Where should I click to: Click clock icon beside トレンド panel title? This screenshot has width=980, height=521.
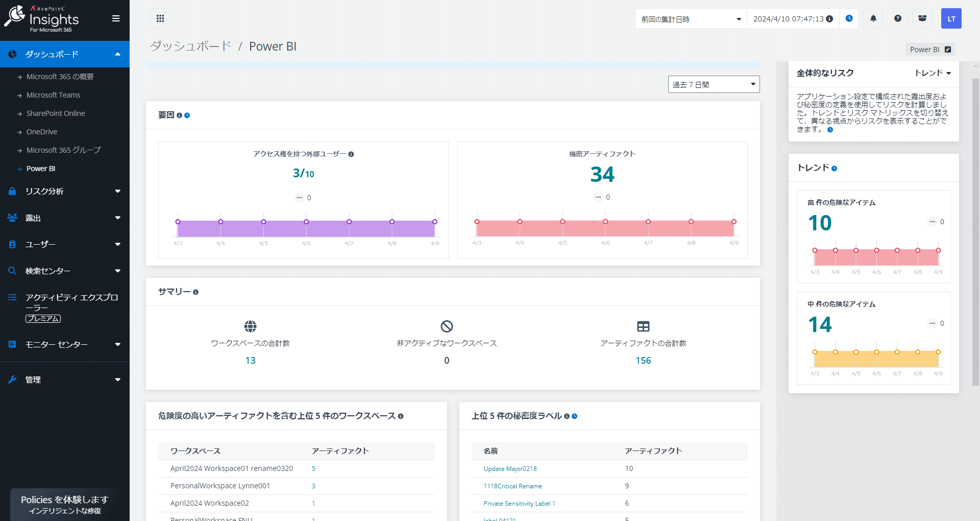pyautogui.click(x=835, y=169)
